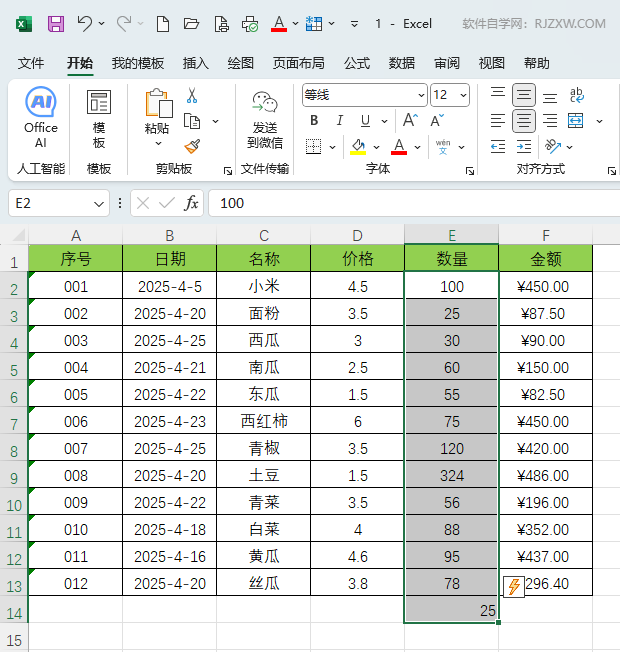Open font group dialog launcher

tap(470, 171)
